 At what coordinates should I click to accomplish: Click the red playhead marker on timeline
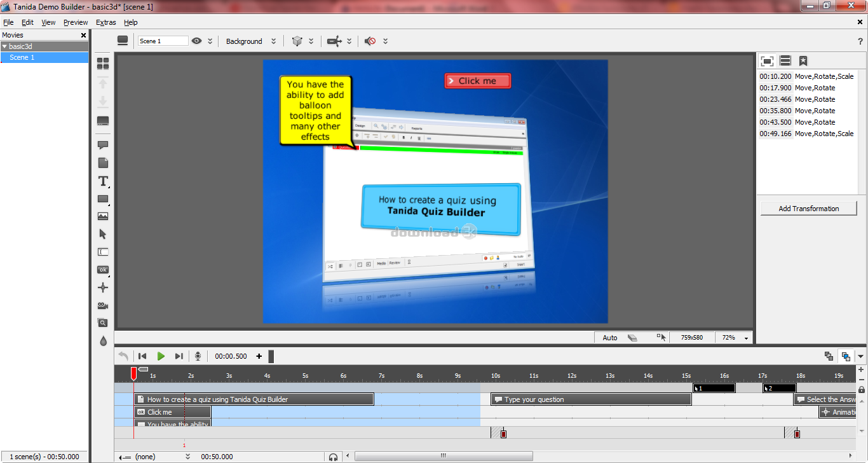[133, 373]
